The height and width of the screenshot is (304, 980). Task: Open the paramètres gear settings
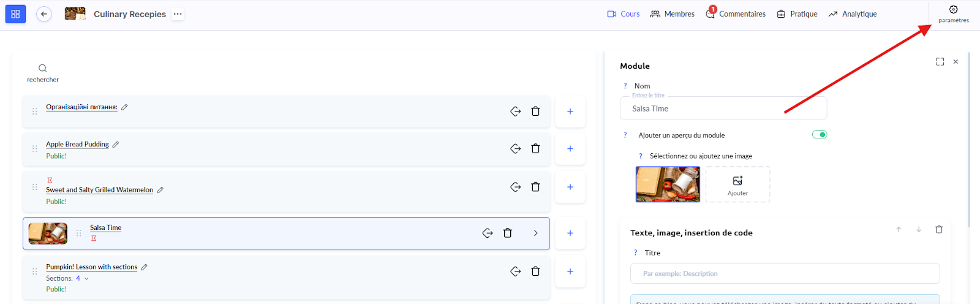953,13
